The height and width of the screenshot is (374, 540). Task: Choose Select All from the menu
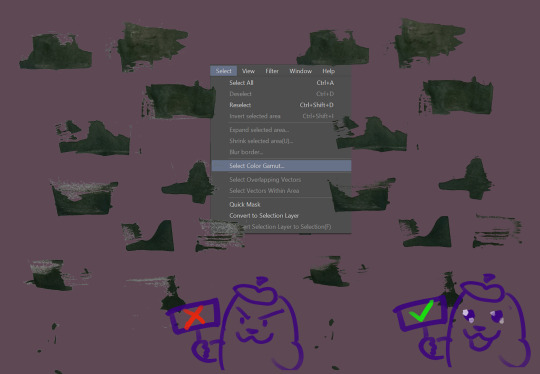(281, 83)
